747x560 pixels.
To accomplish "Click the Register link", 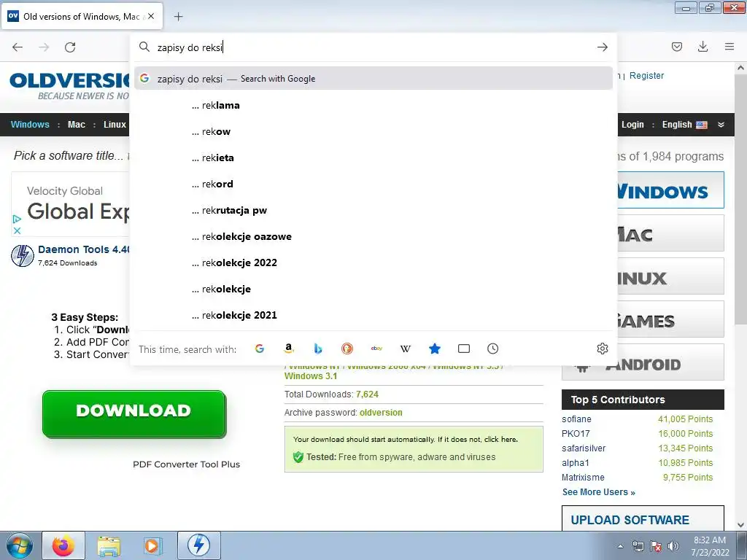I will [x=646, y=75].
